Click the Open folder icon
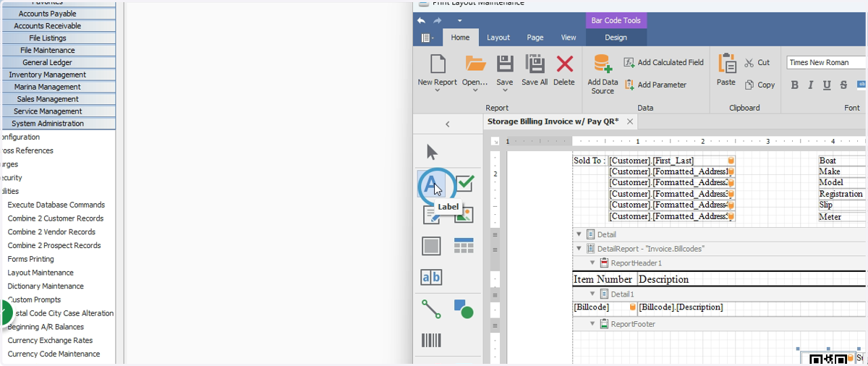 coord(475,63)
